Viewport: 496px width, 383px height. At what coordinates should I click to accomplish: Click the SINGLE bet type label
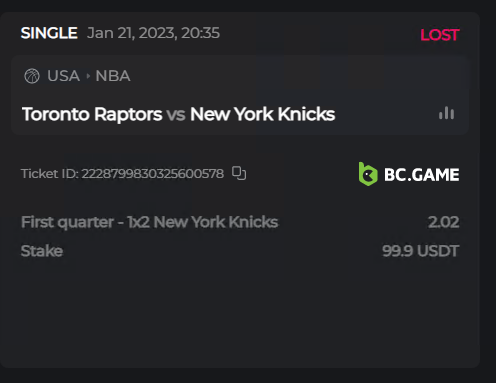pos(49,33)
